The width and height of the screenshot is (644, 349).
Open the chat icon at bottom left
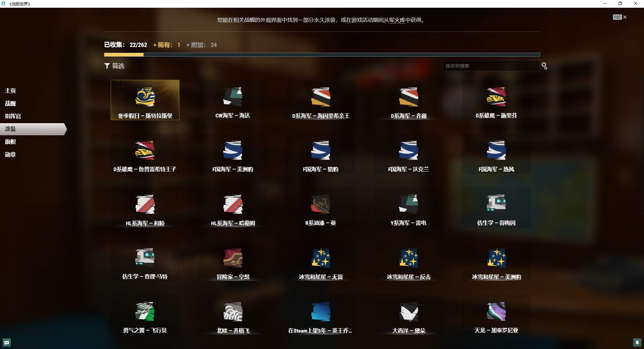[7, 343]
